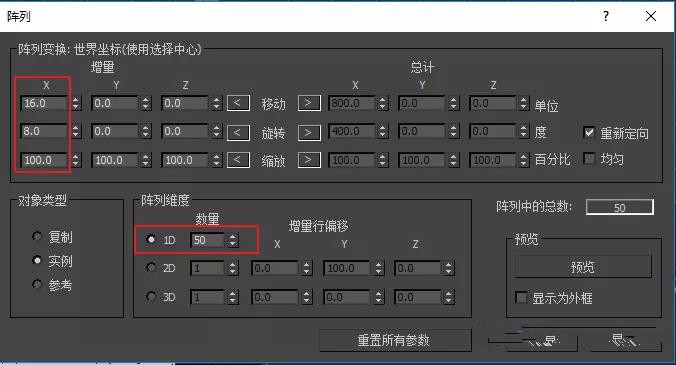
Task: Open the help question mark icon
Action: click(606, 16)
